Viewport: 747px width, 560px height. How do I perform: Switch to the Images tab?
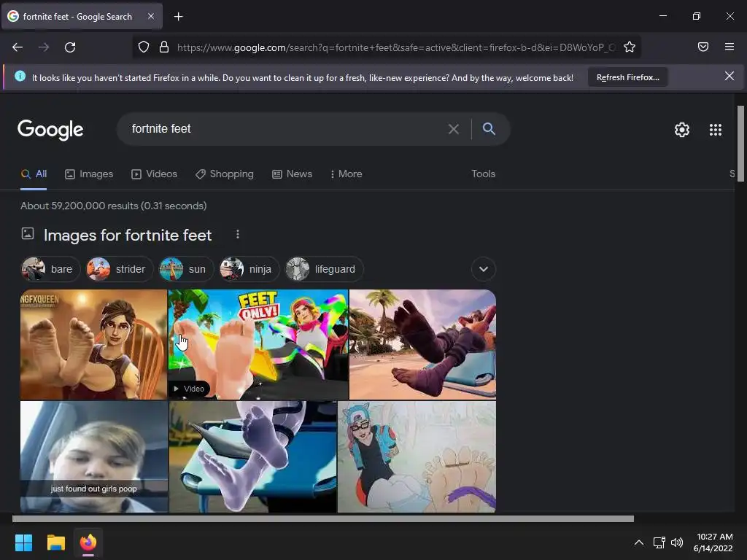pyautogui.click(x=89, y=174)
